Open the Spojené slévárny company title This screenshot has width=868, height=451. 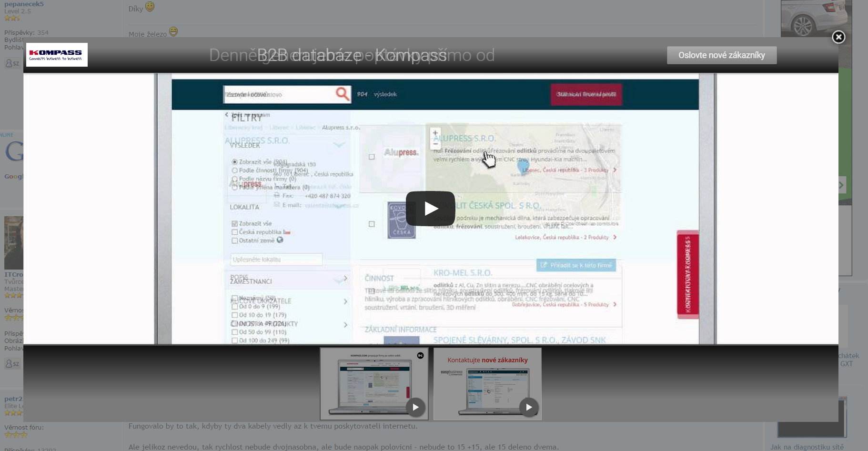[x=519, y=340]
